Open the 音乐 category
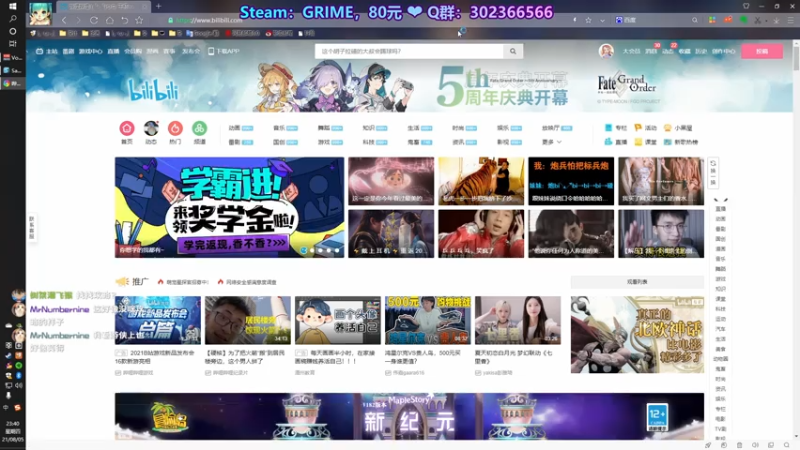 [x=285, y=128]
